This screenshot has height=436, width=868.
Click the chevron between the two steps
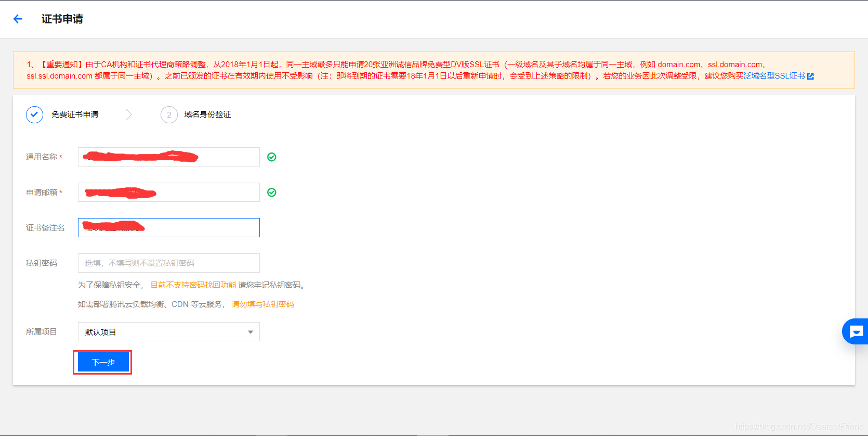point(129,114)
